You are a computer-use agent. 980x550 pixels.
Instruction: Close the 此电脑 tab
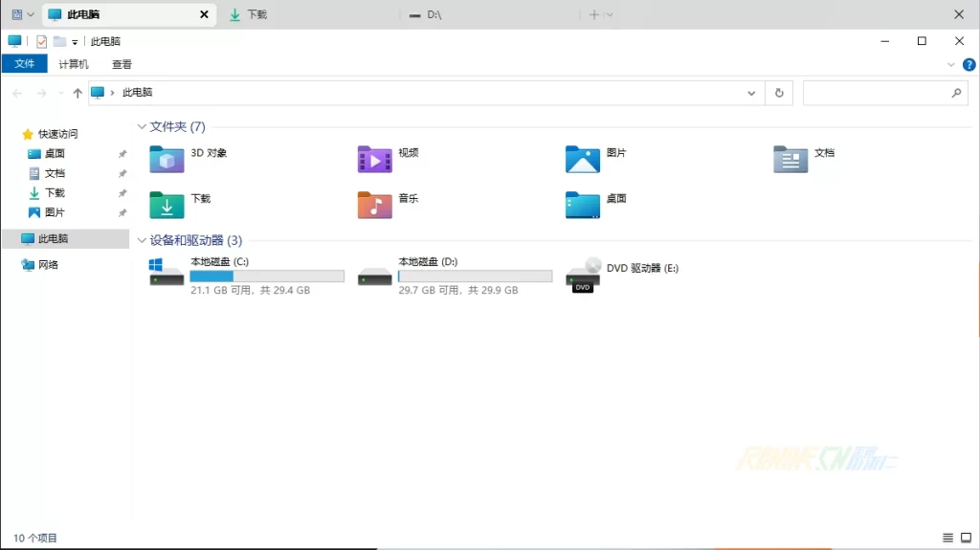click(x=203, y=14)
